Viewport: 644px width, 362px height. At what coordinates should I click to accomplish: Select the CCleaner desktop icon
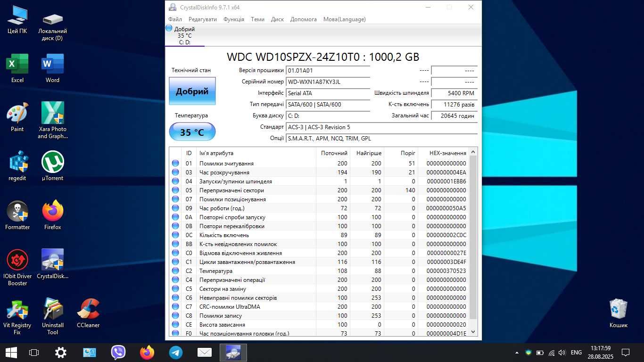[88, 313]
